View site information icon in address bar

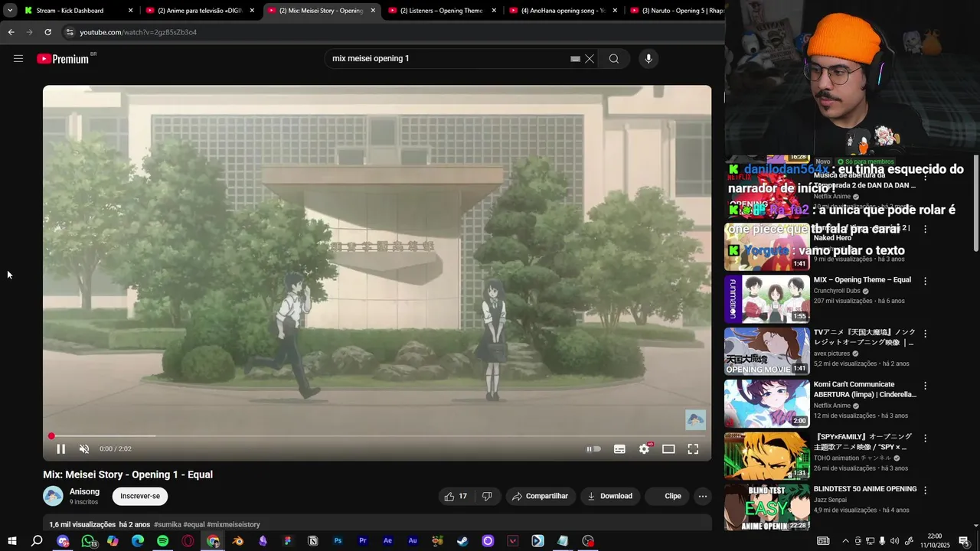click(x=69, y=32)
